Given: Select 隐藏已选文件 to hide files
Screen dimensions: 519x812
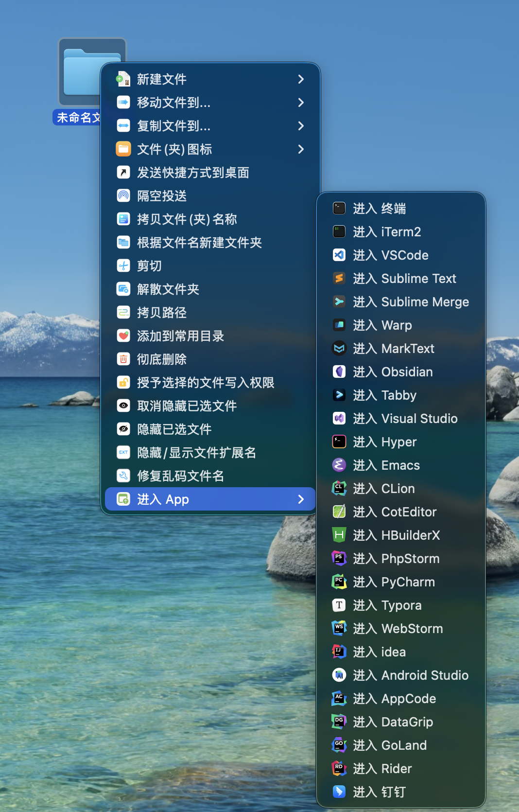Looking at the screenshot, I should pos(174,429).
